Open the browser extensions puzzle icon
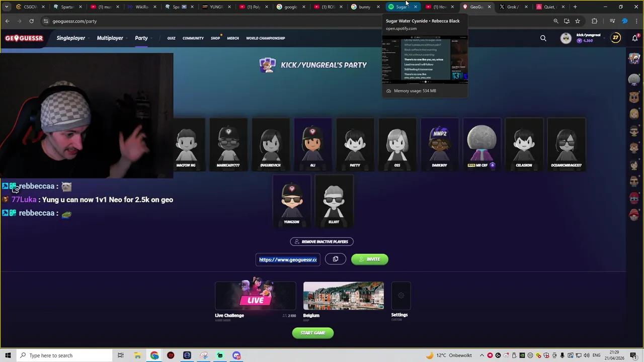644x362 pixels. tap(595, 21)
